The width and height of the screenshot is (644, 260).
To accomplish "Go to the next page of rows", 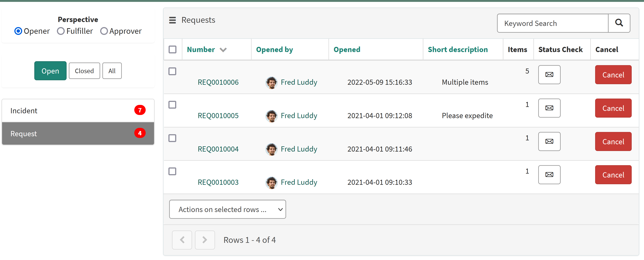I will (205, 240).
